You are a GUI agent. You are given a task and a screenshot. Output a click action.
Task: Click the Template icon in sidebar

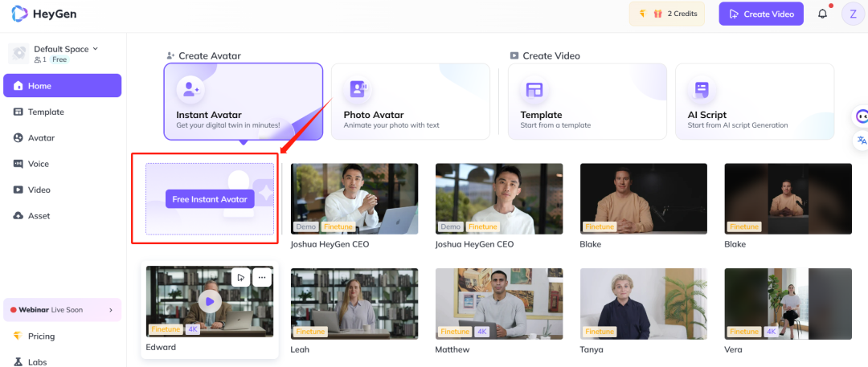tap(18, 112)
